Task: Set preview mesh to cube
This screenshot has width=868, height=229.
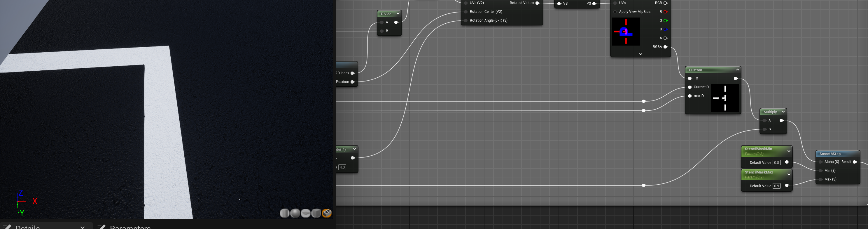Action: pyautogui.click(x=316, y=213)
